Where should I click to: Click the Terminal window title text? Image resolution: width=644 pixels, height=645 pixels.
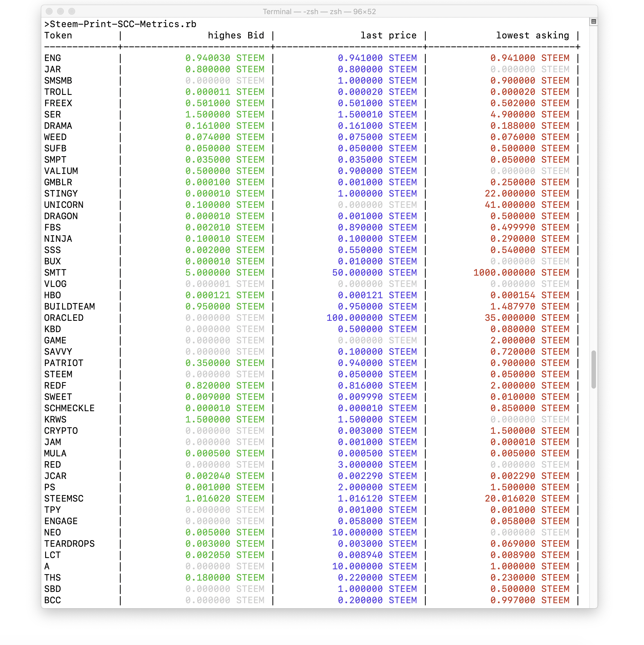(x=319, y=12)
